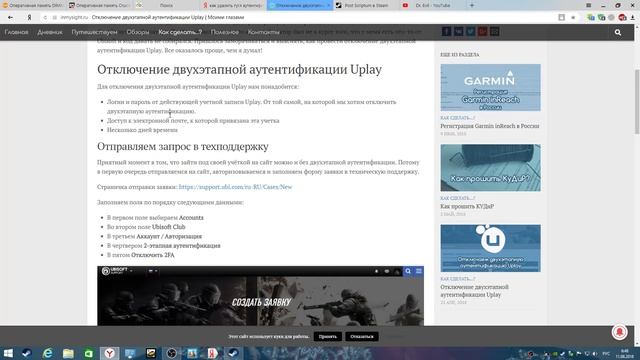Image resolution: width=640 pixels, height=360 pixels.
Task: Open the 'Как прошить КУДиР' article link
Action: (x=467, y=207)
